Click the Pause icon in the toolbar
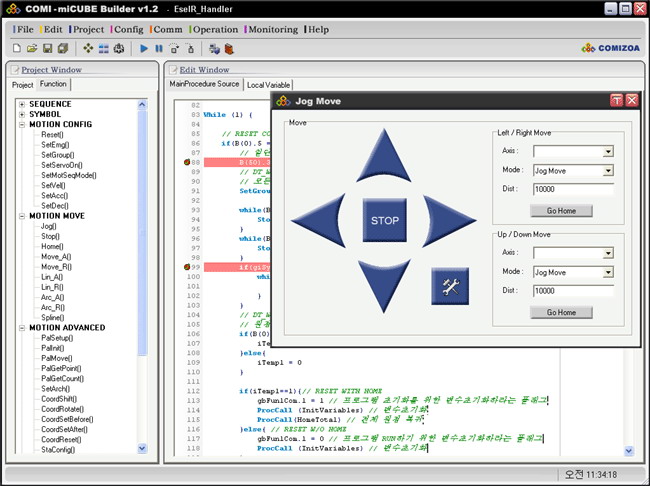 tap(159, 48)
